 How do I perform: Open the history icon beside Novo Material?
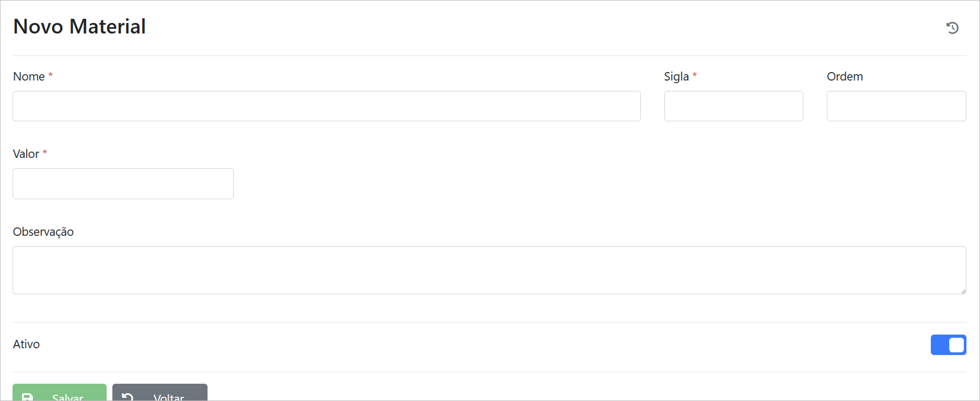point(952,28)
